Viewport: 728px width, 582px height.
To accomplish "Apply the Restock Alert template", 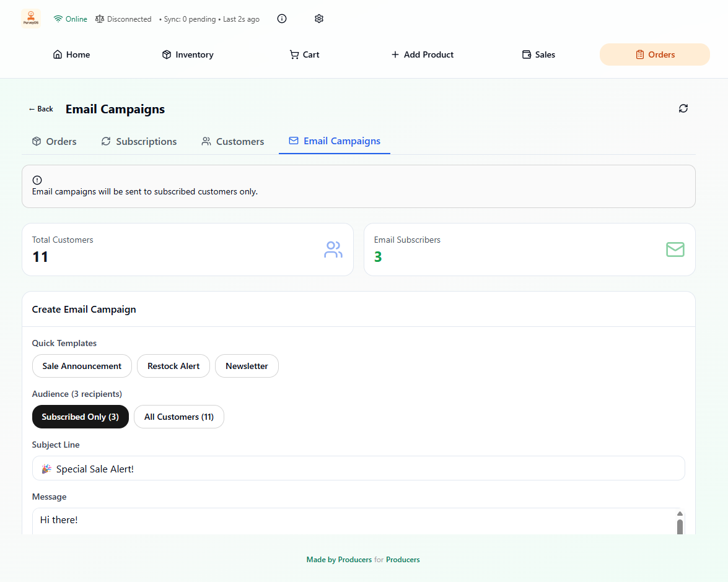I will [173, 366].
